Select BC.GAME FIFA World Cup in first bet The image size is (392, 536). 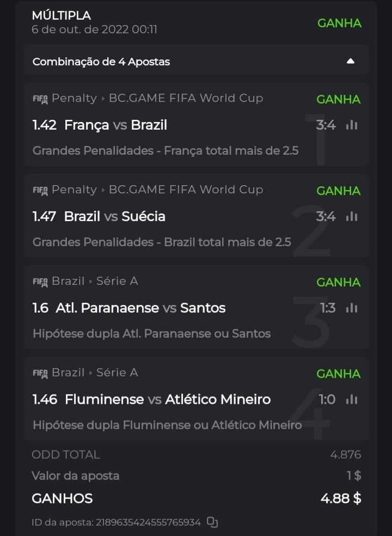point(186,99)
